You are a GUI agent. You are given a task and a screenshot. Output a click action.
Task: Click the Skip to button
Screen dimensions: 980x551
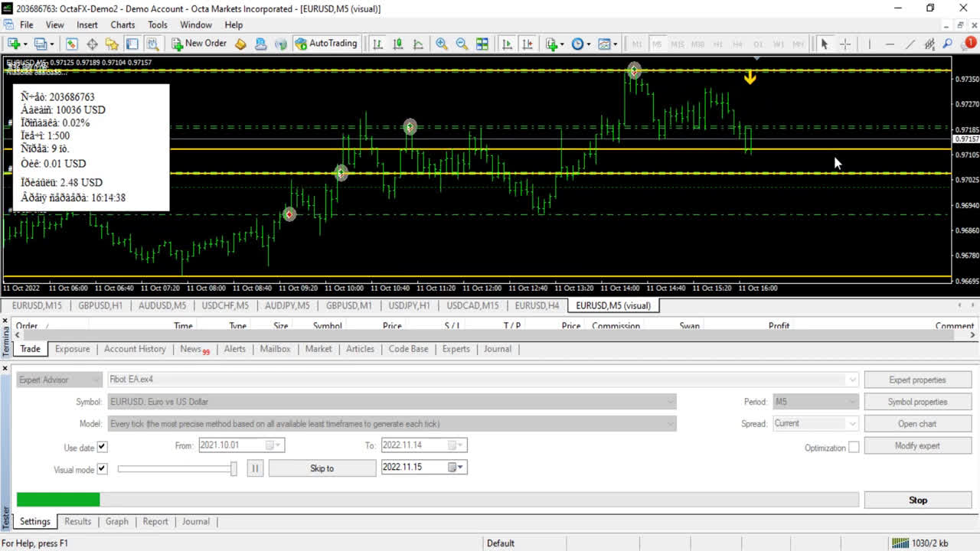pyautogui.click(x=322, y=468)
